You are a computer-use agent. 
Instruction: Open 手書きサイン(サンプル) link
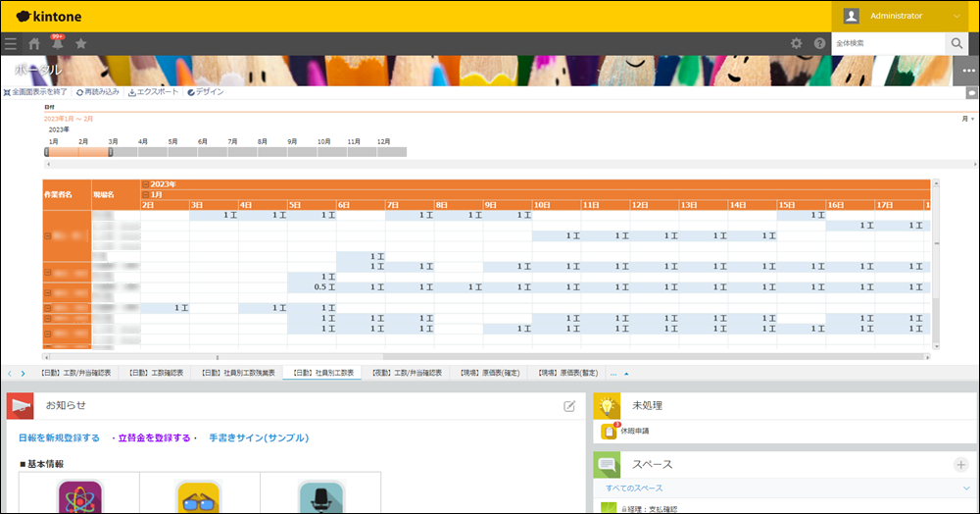pyautogui.click(x=259, y=438)
